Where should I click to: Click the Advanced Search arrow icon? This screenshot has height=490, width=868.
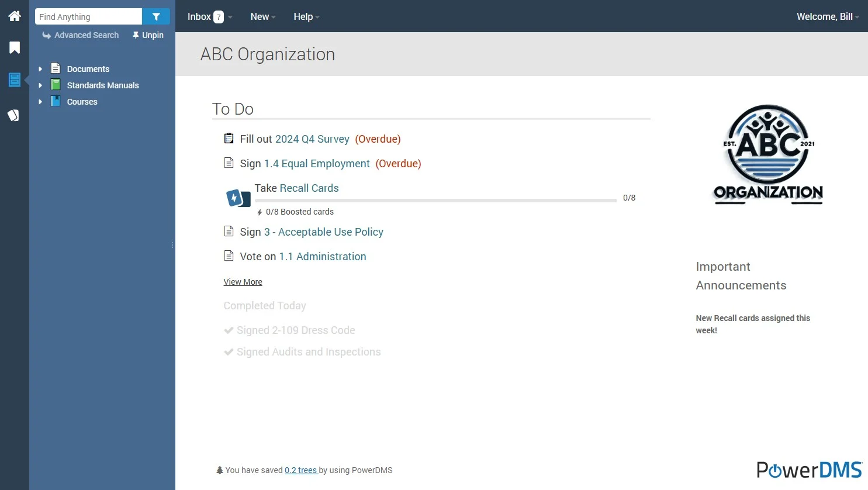point(47,35)
